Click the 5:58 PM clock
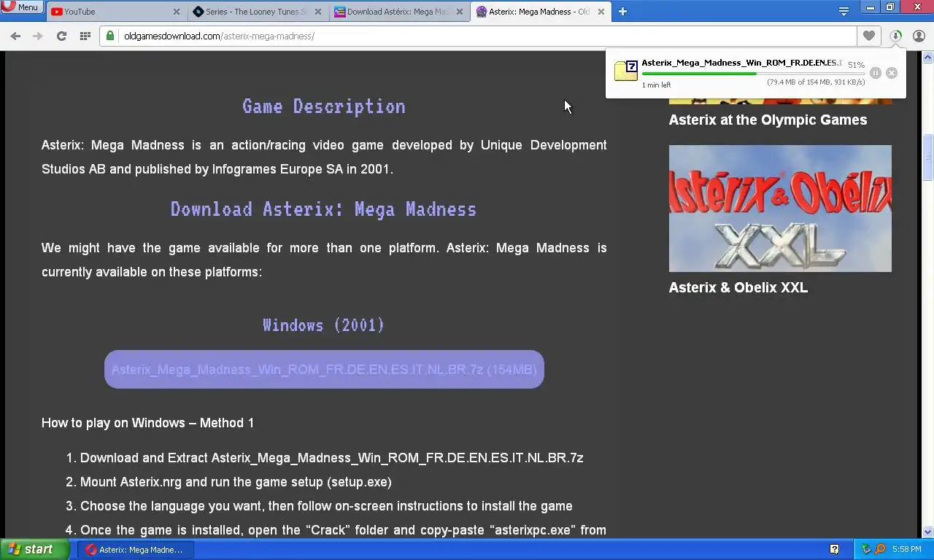The image size is (934, 560). (x=906, y=549)
